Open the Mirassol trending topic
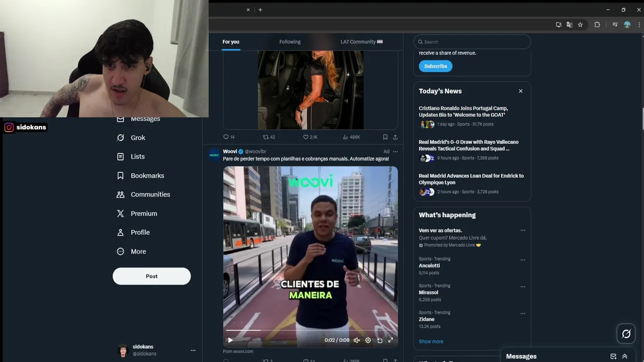644x362 pixels. 428,292
